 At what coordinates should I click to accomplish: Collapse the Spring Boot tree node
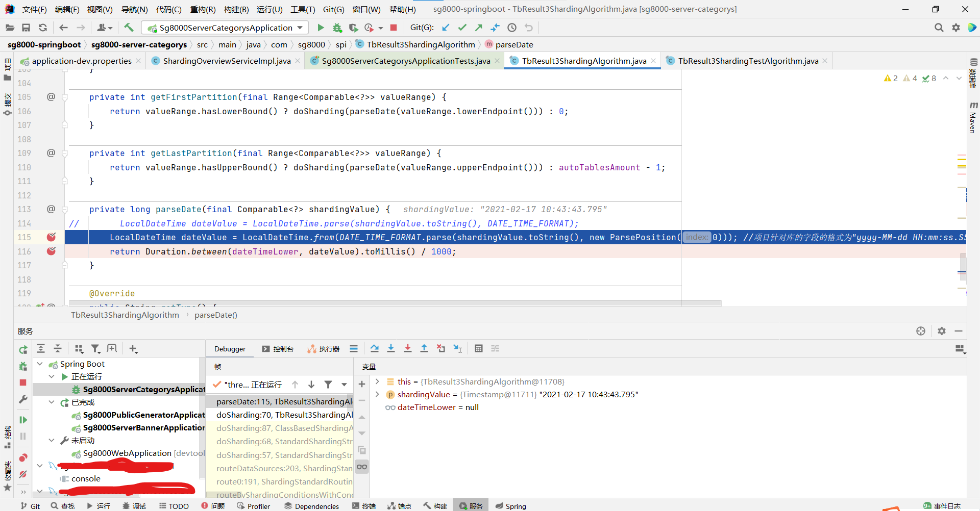tap(40, 364)
